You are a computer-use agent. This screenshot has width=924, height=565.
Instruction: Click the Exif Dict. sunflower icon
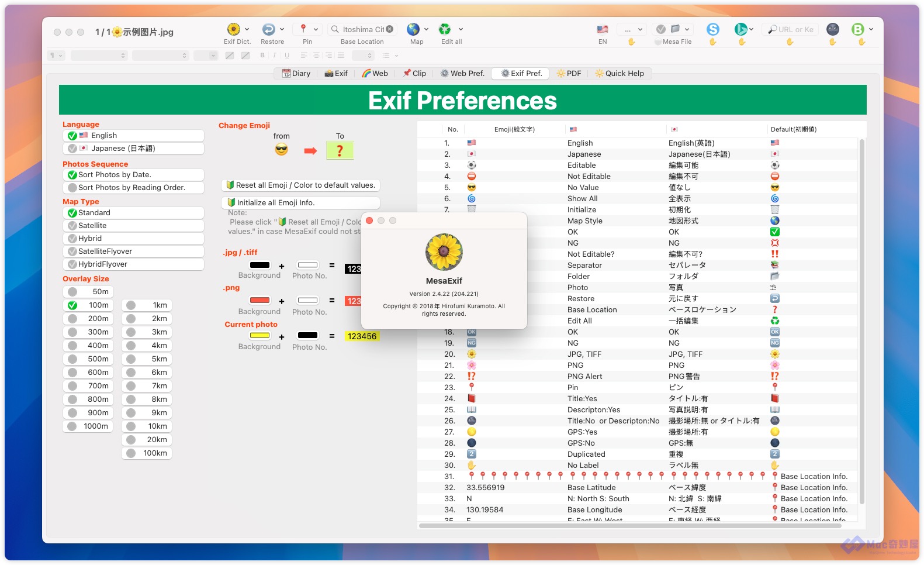pos(233,29)
